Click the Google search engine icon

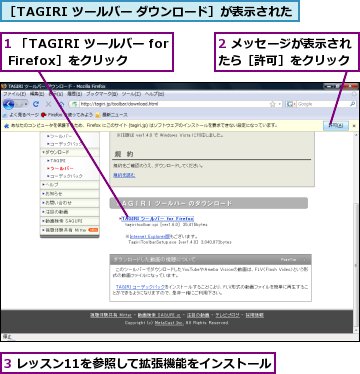coord(290,104)
